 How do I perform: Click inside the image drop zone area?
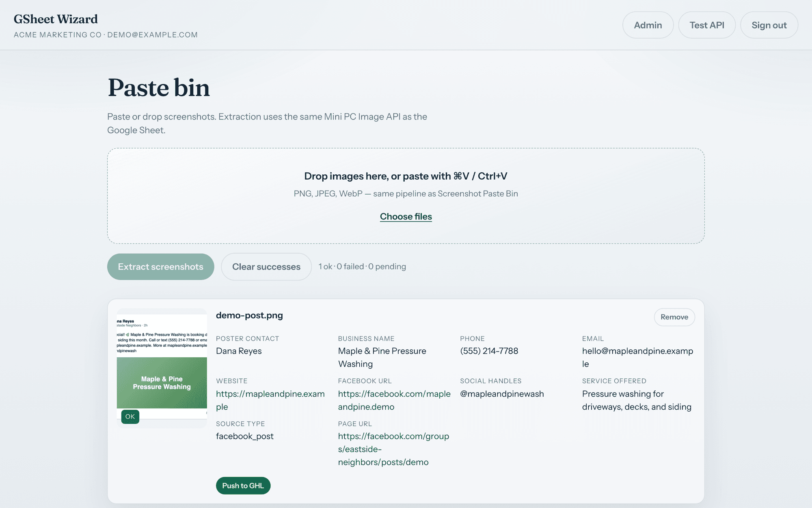406,196
